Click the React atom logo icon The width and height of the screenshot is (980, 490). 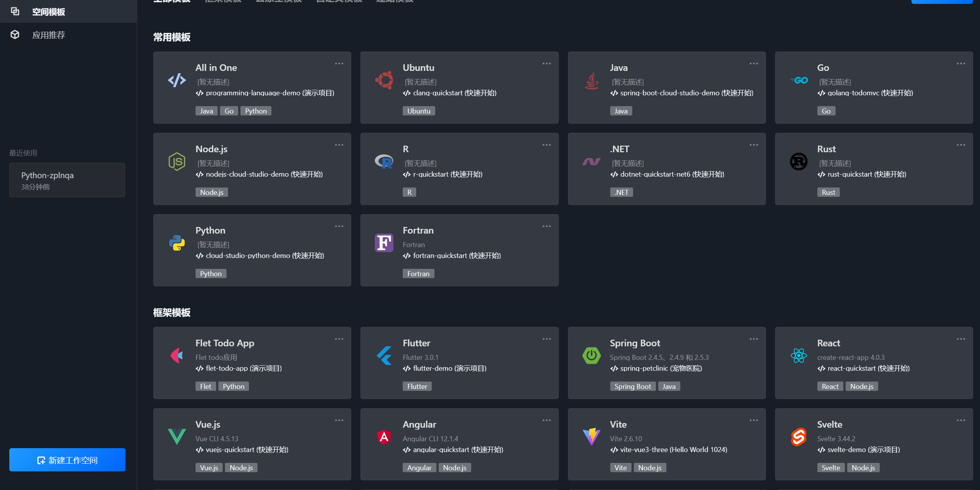(798, 356)
